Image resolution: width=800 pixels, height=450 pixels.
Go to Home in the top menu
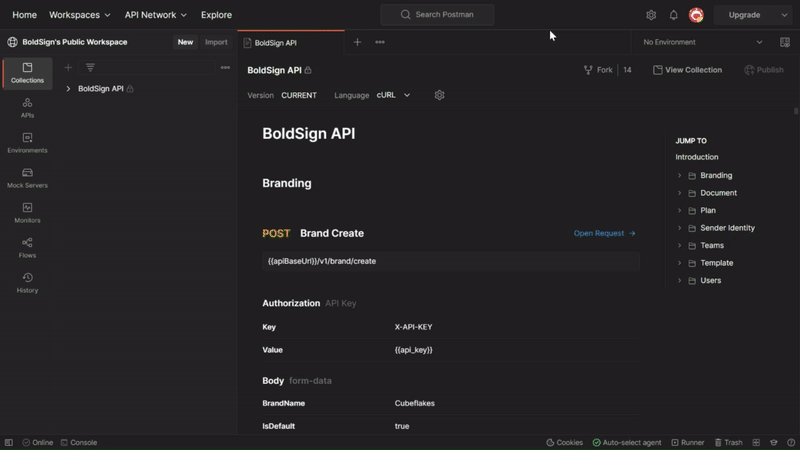[x=24, y=15]
